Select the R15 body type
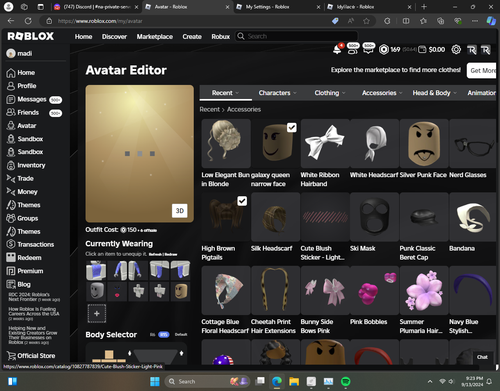 164,335
